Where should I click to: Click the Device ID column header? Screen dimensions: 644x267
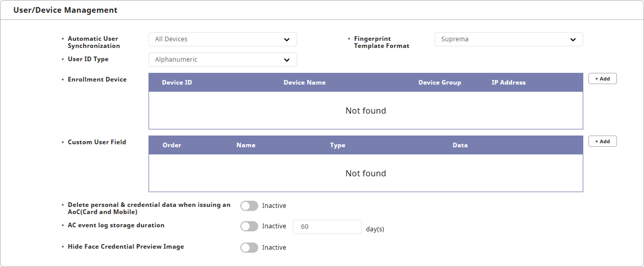pyautogui.click(x=177, y=83)
